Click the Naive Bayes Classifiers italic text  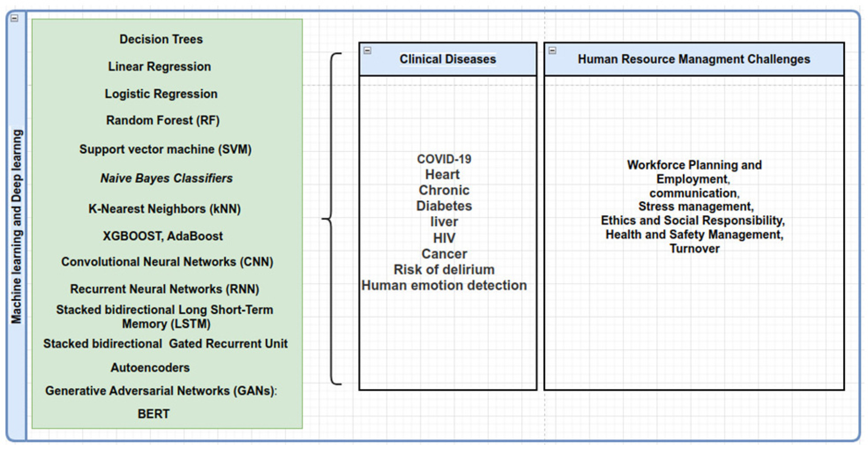(x=166, y=178)
